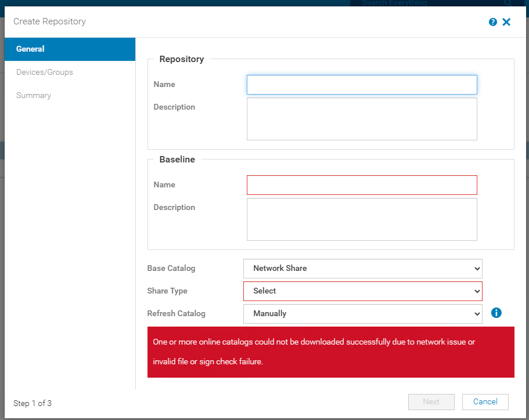Click the red catalog download error banner

pyautogui.click(x=330, y=352)
